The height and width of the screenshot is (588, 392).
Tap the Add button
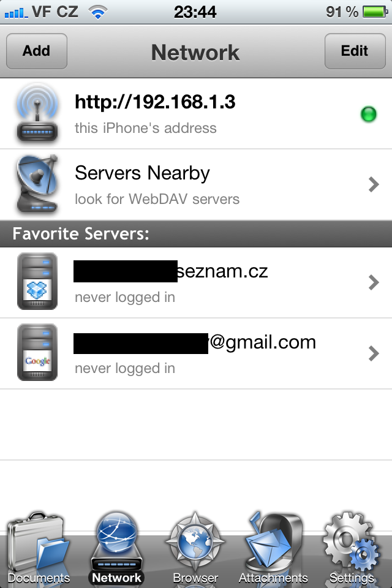[36, 51]
